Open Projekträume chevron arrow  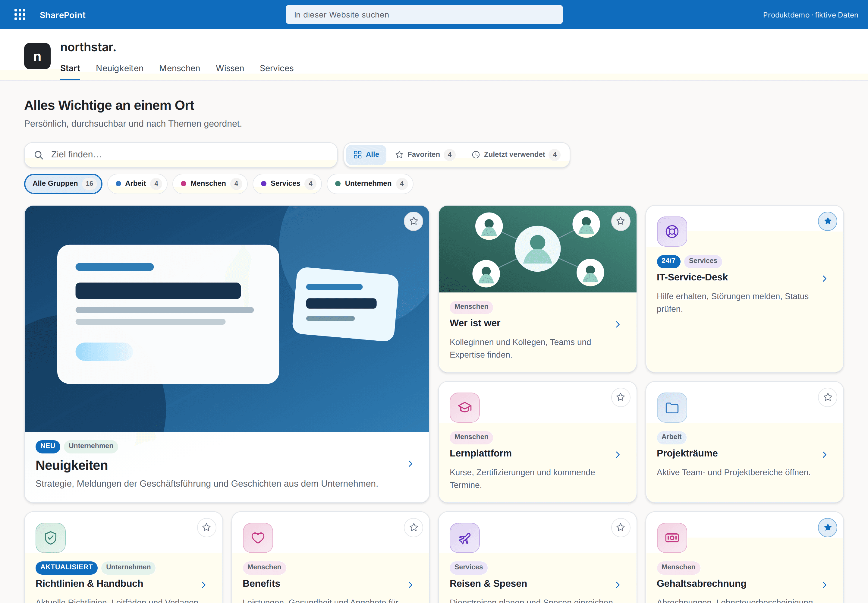pos(825,455)
